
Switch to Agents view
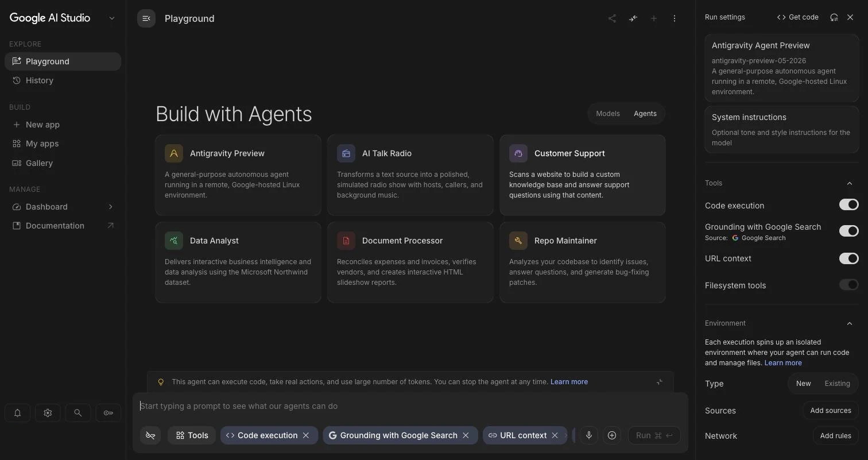click(645, 114)
